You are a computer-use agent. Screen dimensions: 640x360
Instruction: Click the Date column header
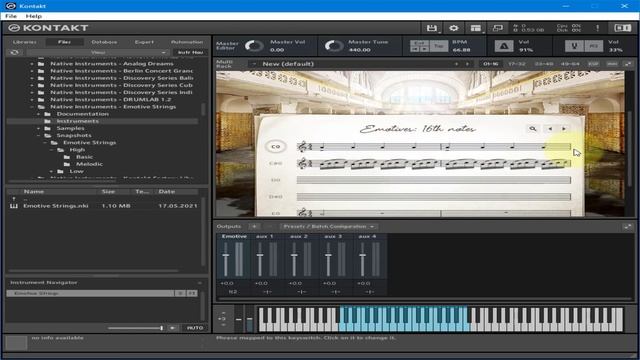click(x=167, y=191)
